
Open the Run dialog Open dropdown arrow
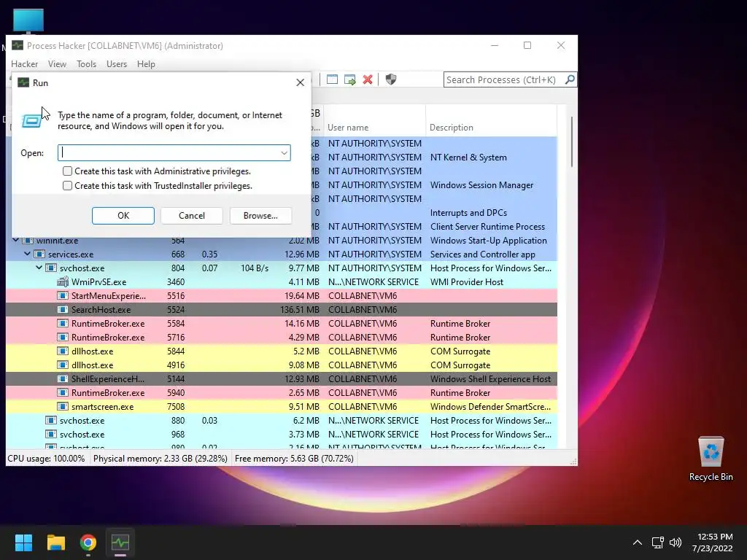[284, 153]
